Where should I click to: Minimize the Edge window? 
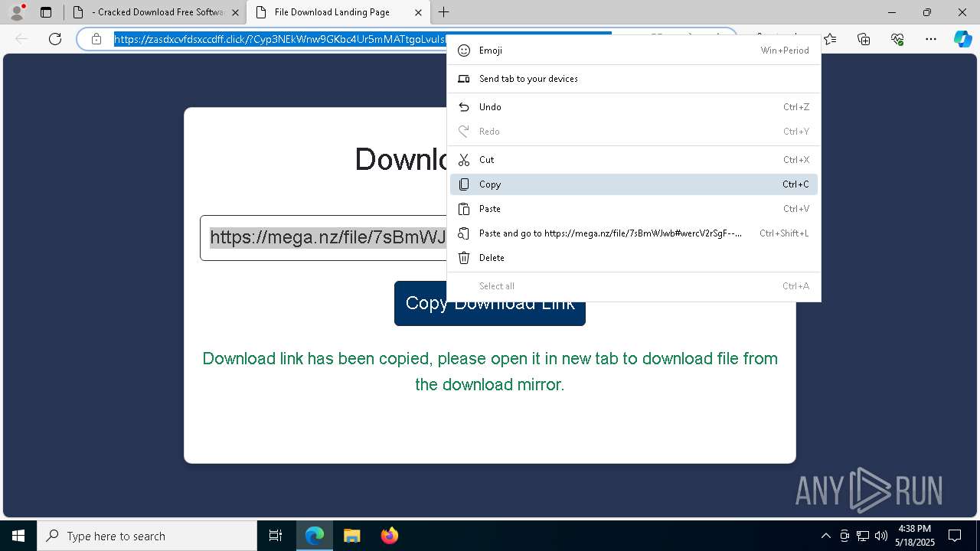(892, 12)
